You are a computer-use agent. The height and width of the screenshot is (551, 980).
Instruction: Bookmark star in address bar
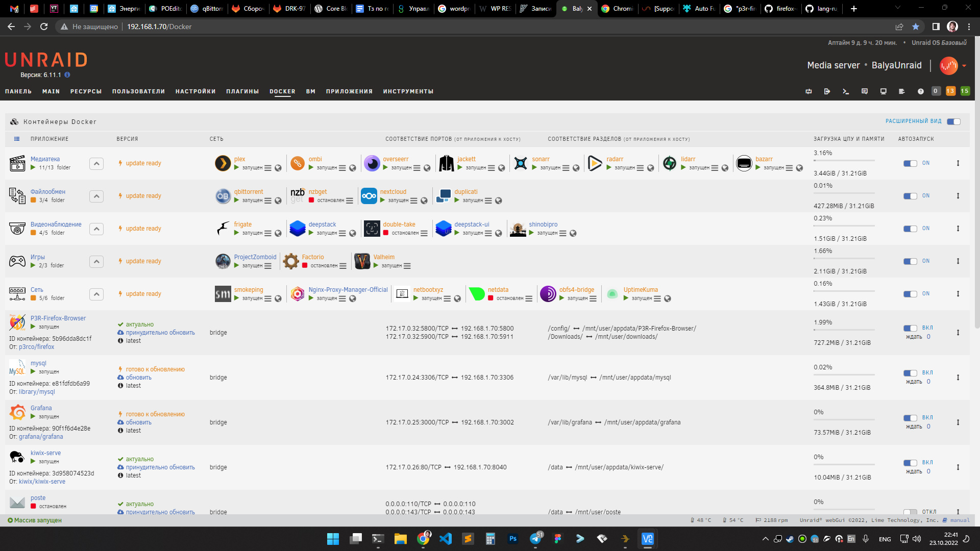click(x=916, y=27)
